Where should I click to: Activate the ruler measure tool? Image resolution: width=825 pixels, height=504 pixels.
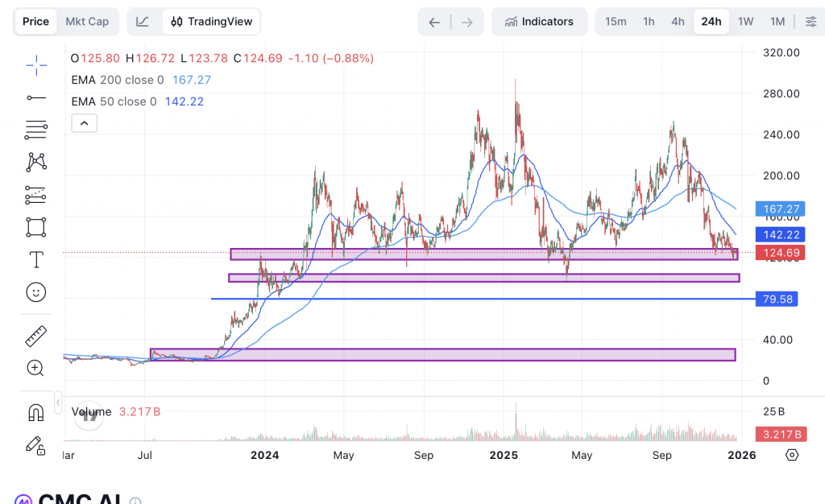pyautogui.click(x=35, y=336)
